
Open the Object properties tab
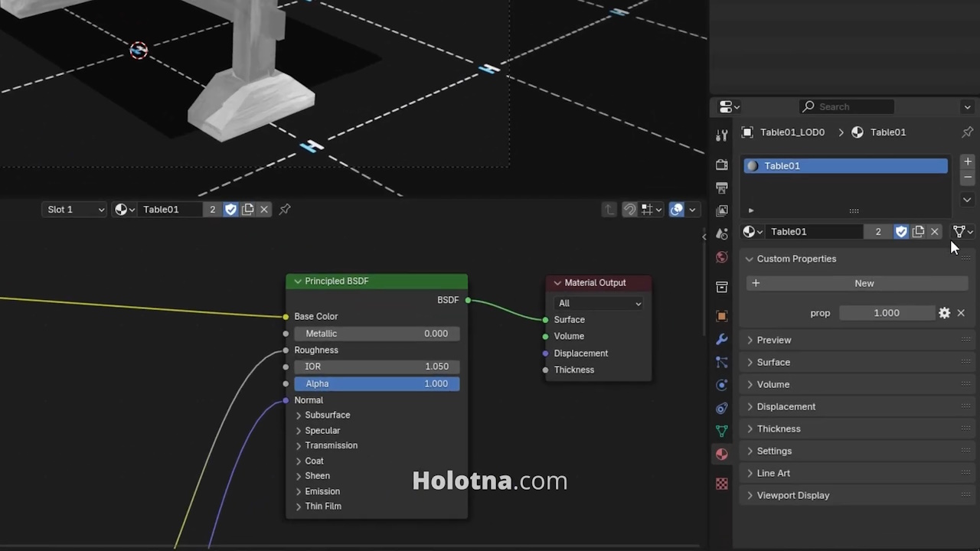pyautogui.click(x=721, y=316)
